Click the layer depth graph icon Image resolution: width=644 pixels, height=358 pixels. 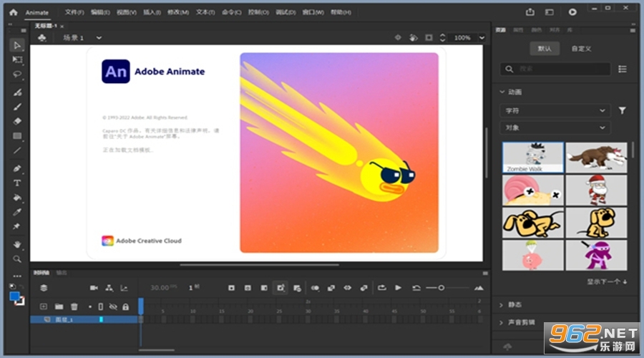(x=124, y=288)
